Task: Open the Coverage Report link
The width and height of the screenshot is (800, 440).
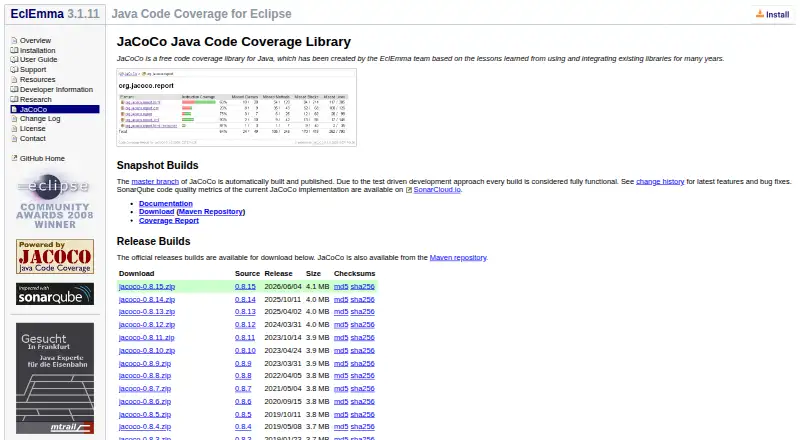Action: point(169,221)
